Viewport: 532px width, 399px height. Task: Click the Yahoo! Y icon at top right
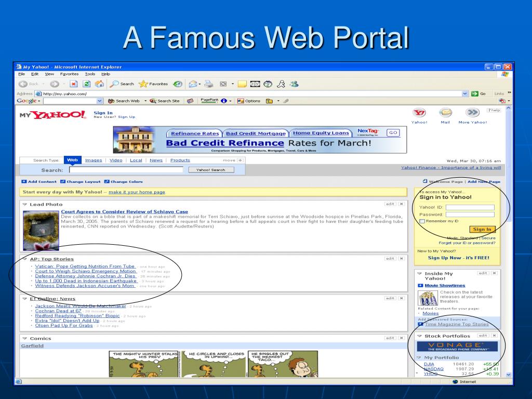point(419,113)
